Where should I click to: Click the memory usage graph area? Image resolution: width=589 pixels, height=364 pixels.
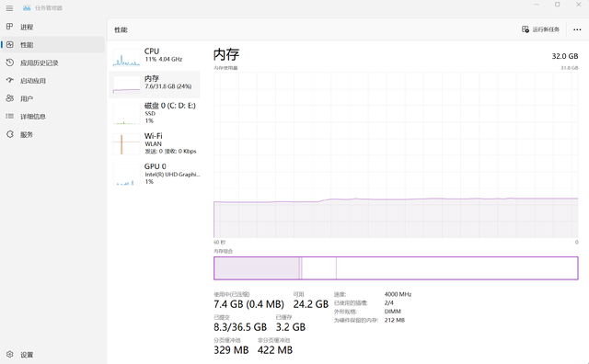coord(396,154)
